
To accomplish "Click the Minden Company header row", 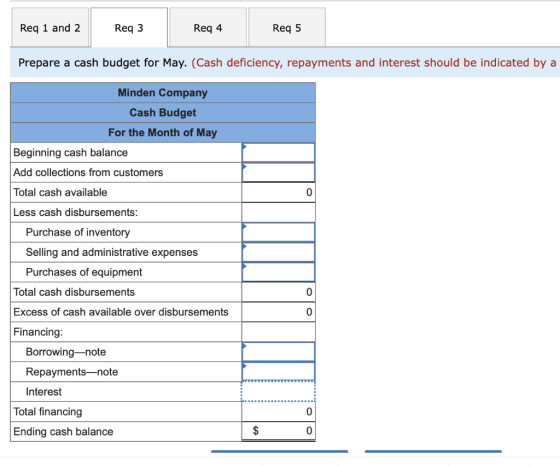I will 163,93.
